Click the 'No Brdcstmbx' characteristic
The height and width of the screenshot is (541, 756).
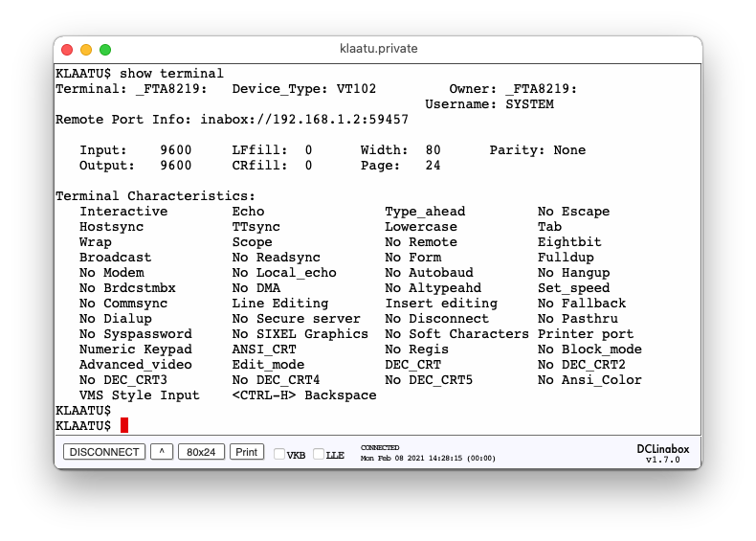click(127, 288)
